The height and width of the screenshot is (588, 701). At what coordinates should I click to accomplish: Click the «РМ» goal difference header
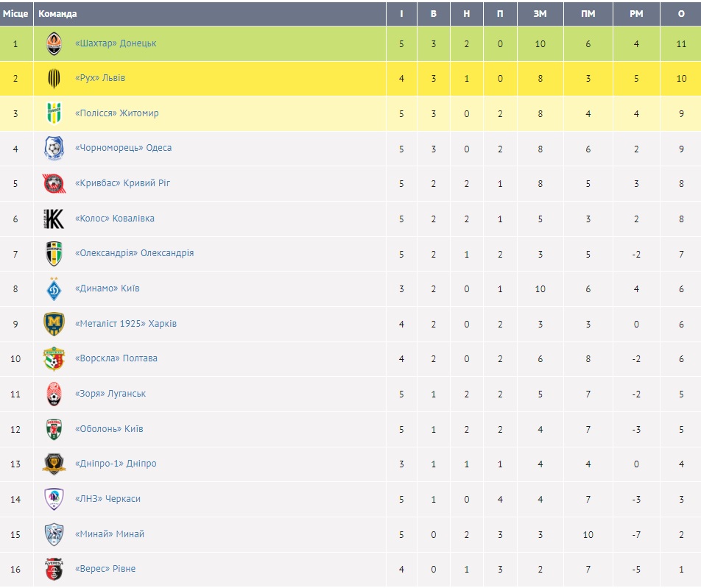point(636,14)
